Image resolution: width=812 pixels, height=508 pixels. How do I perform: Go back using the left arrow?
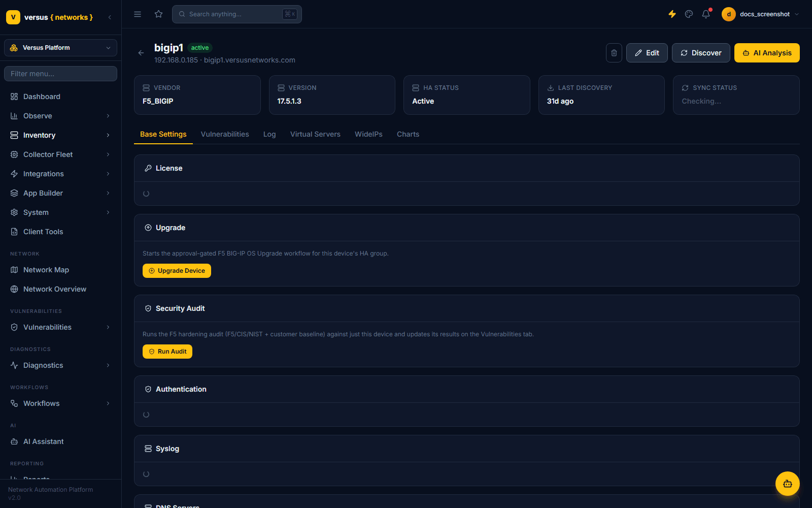[141, 53]
